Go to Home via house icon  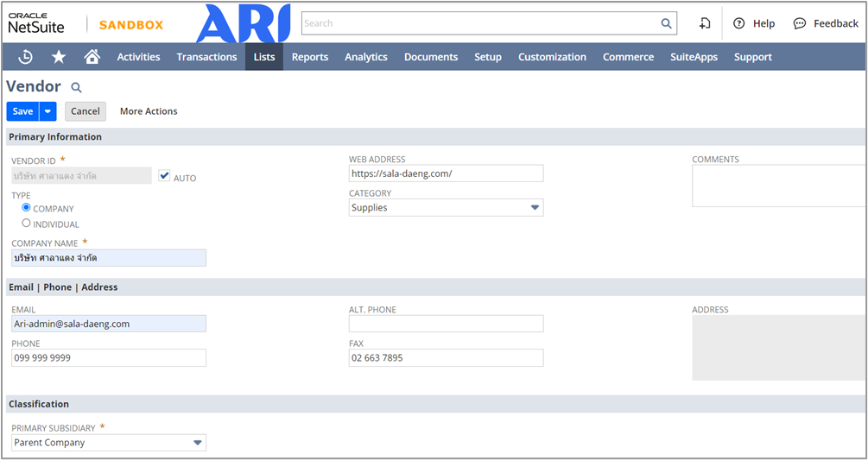[92, 56]
